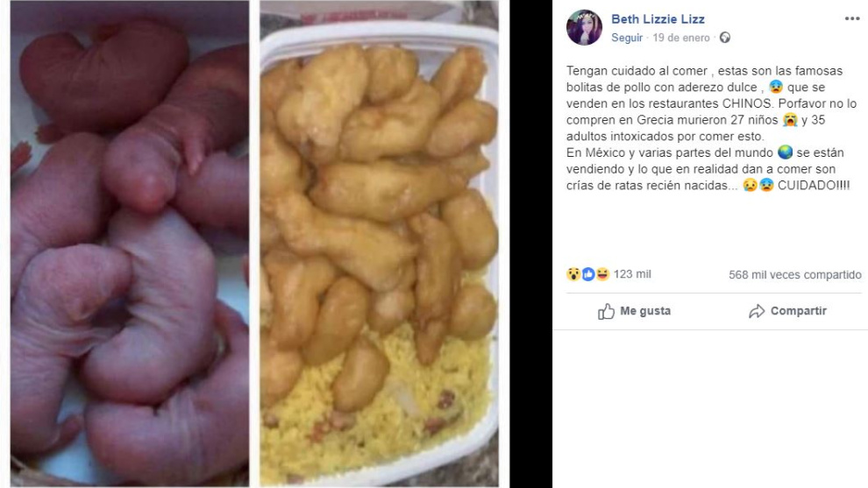
Task: Click the black bar beside the photos
Action: (x=530, y=244)
